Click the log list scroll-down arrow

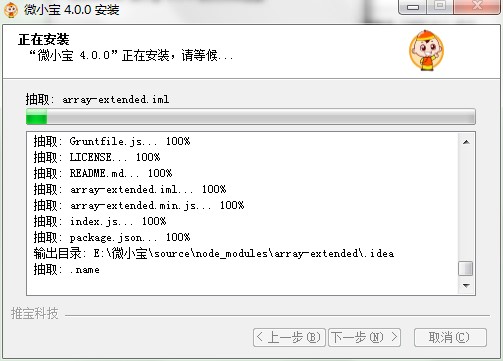[466, 286]
